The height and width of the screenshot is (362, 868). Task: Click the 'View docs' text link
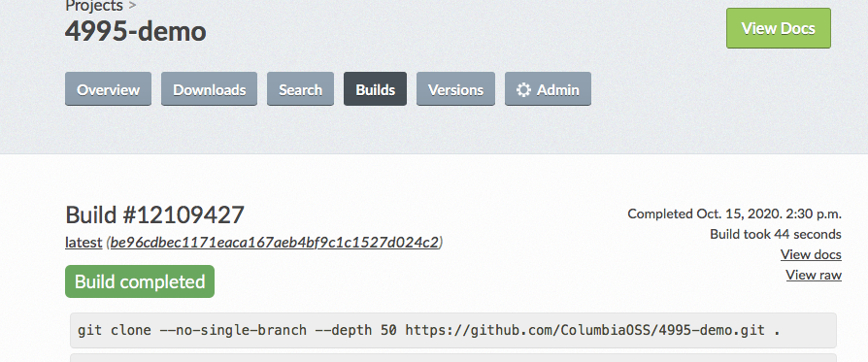coord(811,254)
